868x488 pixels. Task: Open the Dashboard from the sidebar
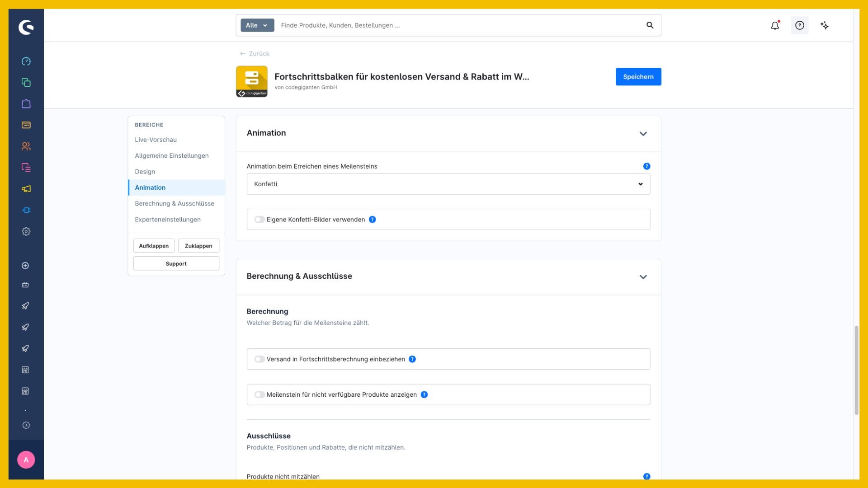[26, 61]
